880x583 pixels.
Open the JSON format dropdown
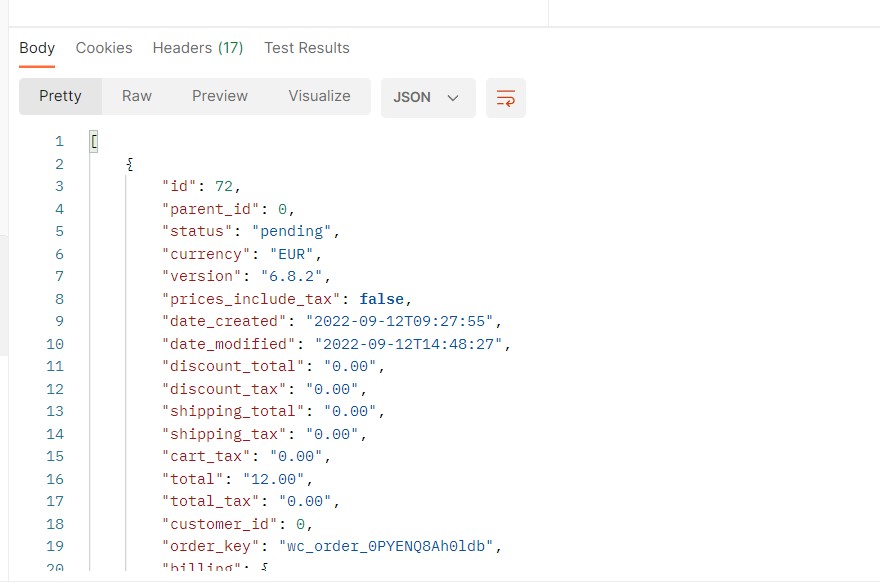428,98
